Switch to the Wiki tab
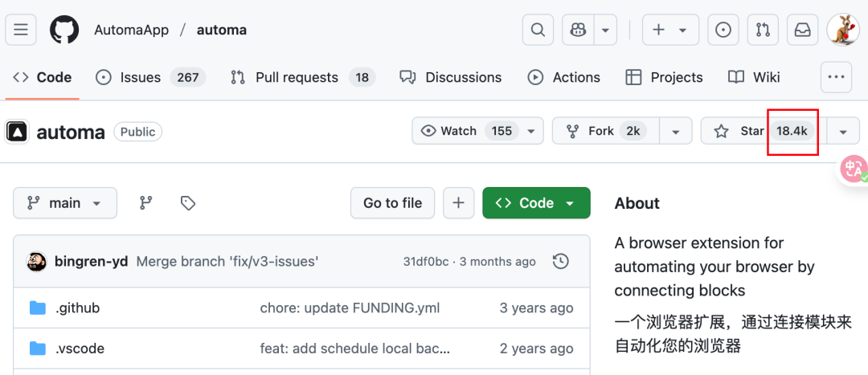 (754, 77)
